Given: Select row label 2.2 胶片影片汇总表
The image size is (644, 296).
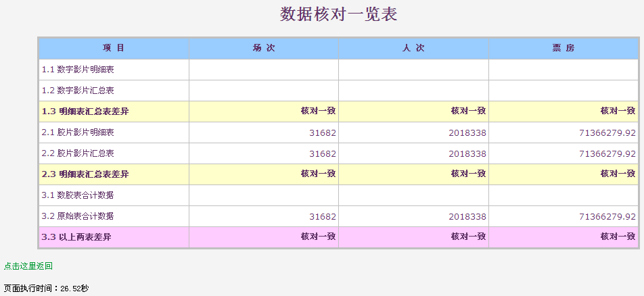Looking at the screenshot, I should coord(78,153).
